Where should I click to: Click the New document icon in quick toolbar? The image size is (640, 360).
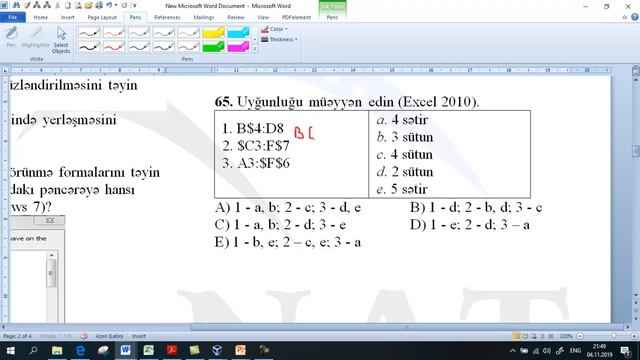pos(68,5)
